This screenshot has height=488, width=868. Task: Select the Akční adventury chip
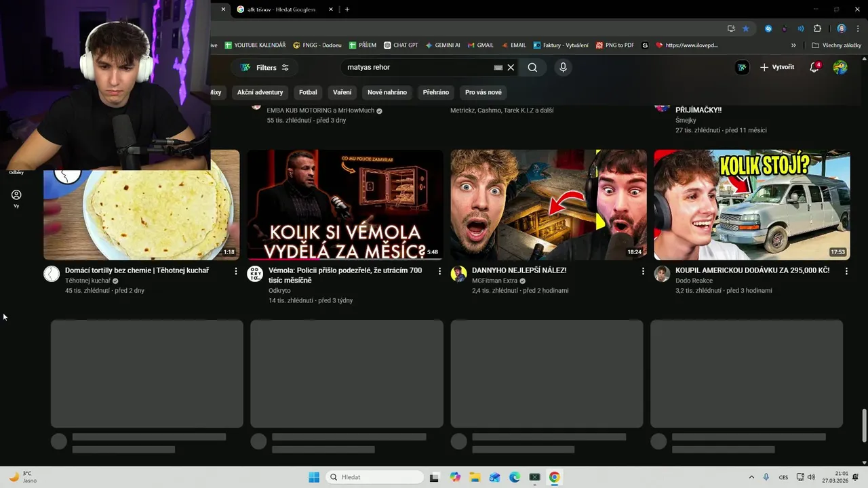click(x=260, y=92)
